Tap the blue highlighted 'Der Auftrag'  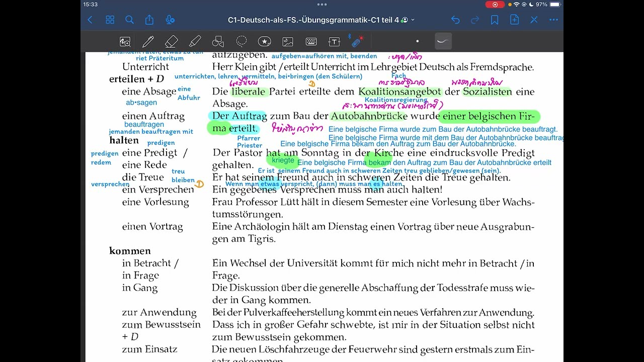pyautogui.click(x=239, y=116)
